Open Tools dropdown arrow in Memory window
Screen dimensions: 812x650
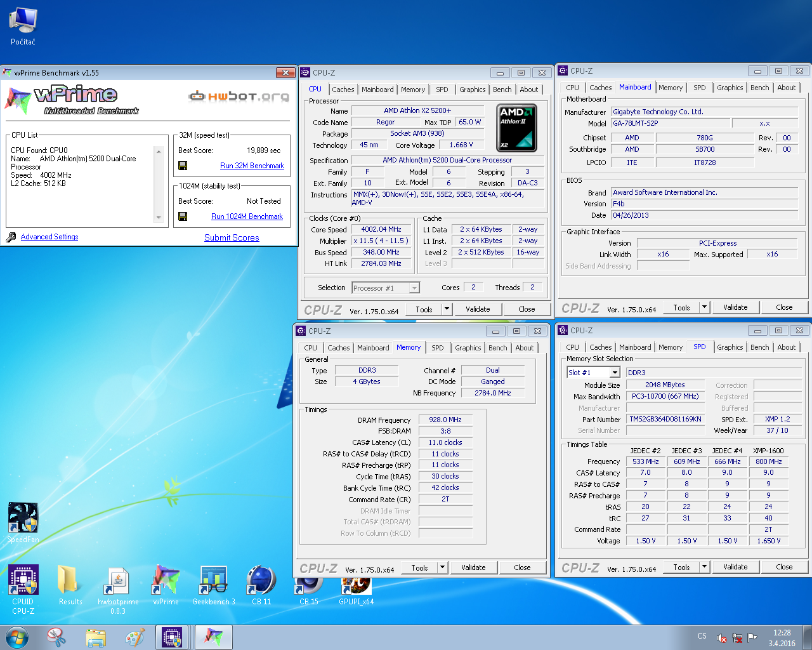pyautogui.click(x=442, y=568)
